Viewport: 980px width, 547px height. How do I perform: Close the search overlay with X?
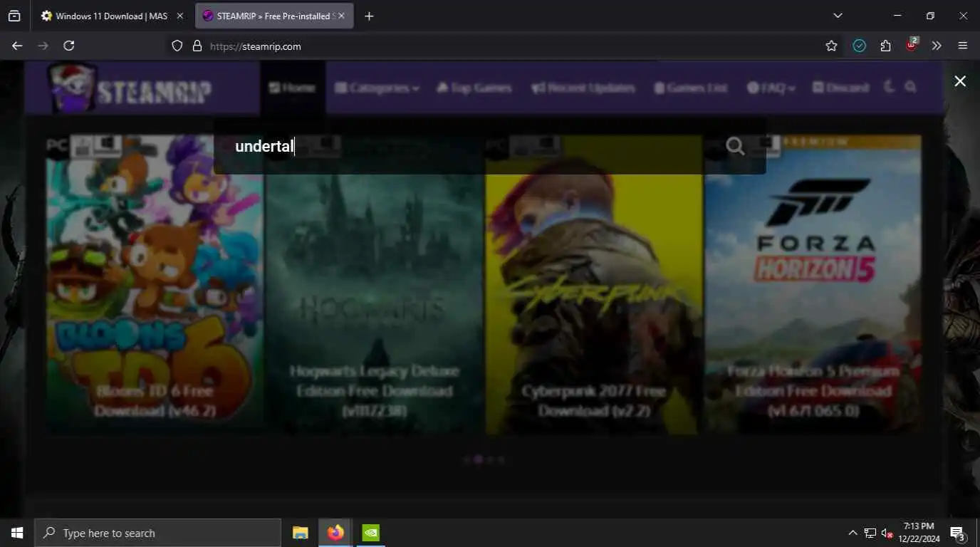pyautogui.click(x=960, y=81)
